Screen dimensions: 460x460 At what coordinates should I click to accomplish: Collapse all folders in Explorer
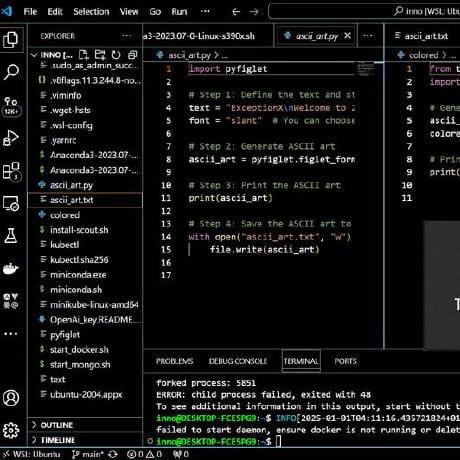pyautogui.click(x=132, y=55)
